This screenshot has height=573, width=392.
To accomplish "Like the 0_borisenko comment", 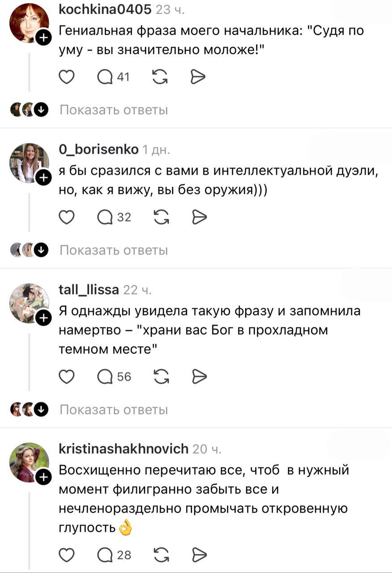I will tap(67, 217).
